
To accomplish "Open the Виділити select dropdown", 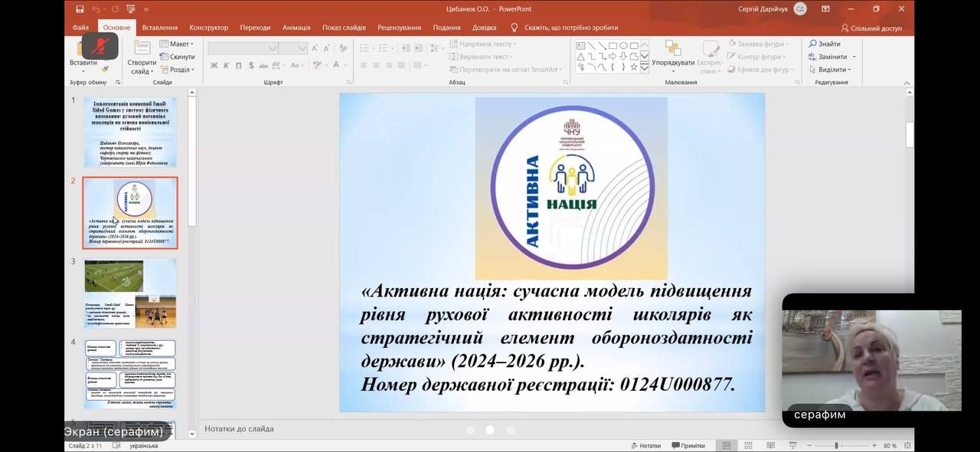I will click(x=830, y=70).
